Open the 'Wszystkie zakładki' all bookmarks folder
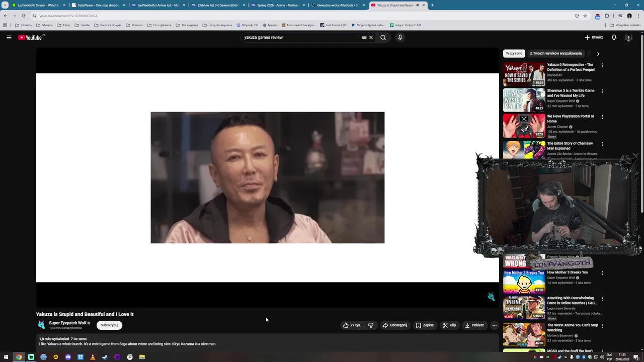Image resolution: width=644 pixels, height=362 pixels. coord(625,25)
